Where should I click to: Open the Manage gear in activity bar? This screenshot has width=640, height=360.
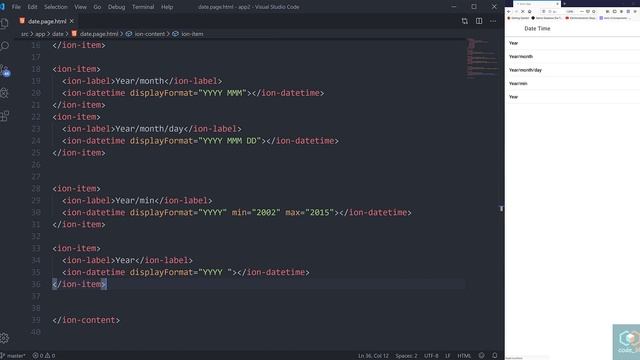[x=4, y=338]
